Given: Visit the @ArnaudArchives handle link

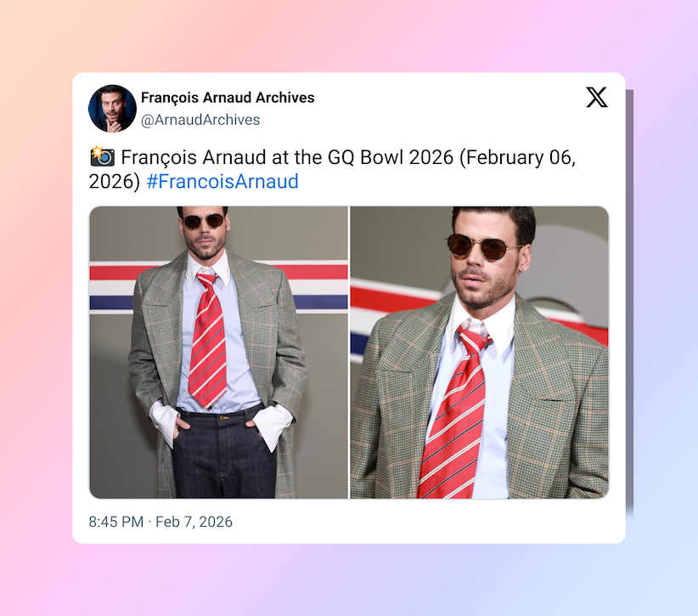Looking at the screenshot, I should [x=200, y=120].
